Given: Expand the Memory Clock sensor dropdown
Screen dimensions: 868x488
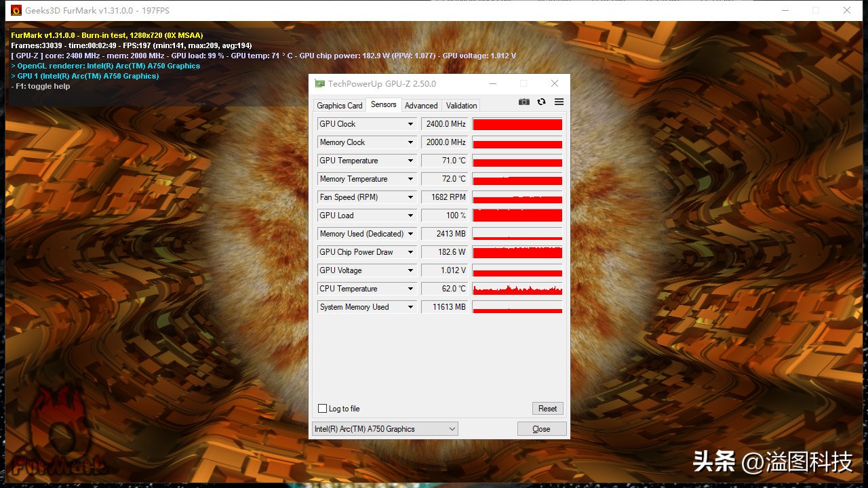Looking at the screenshot, I should tap(410, 142).
